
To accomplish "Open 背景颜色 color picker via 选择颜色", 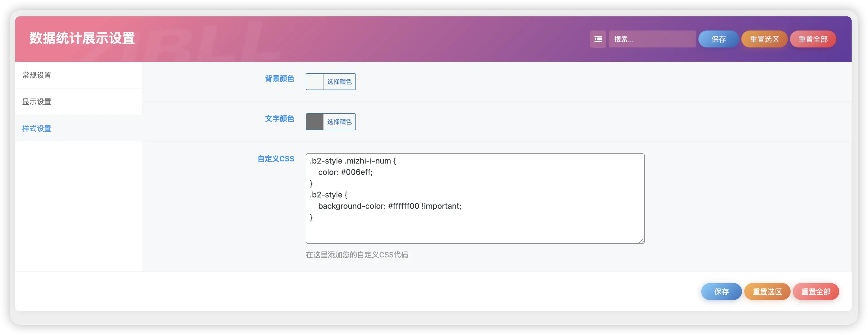I will click(340, 81).
